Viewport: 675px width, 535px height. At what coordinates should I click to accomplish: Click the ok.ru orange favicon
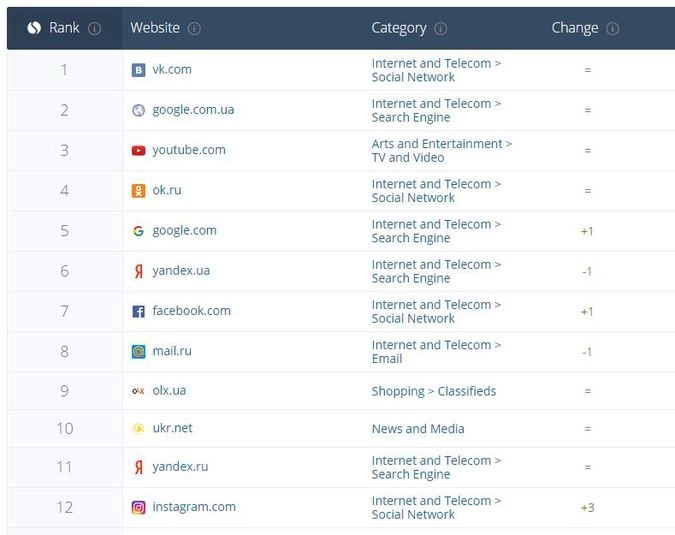139,191
